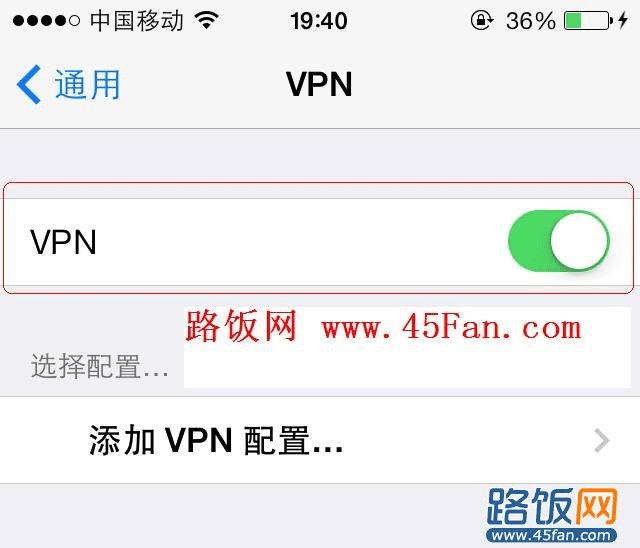Image resolution: width=640 pixels, height=548 pixels.
Task: Tap the 19:40 clock in status bar
Action: coord(319,20)
